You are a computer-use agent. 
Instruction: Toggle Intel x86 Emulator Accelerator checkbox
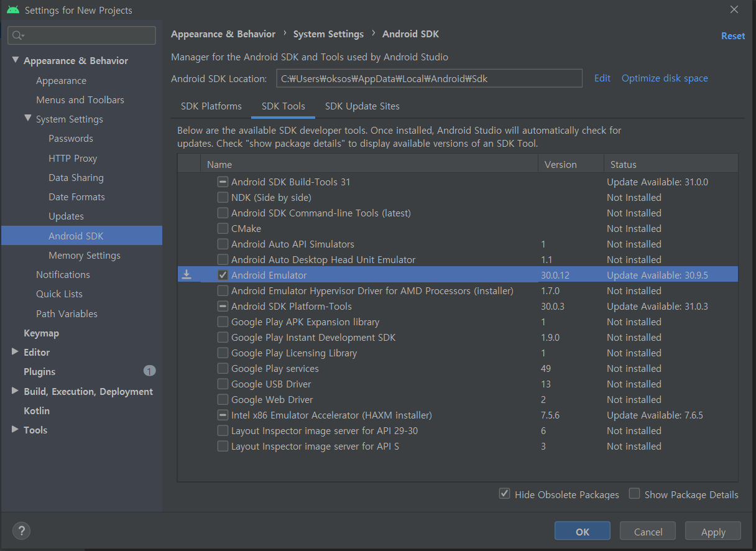point(223,415)
